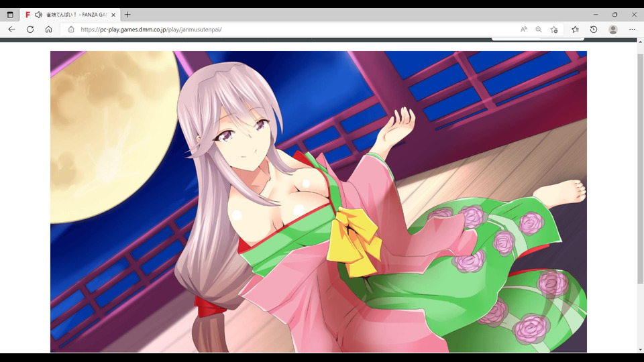644x362 pixels.
Task: Open the tab actions menu icon
Action: coord(10,15)
